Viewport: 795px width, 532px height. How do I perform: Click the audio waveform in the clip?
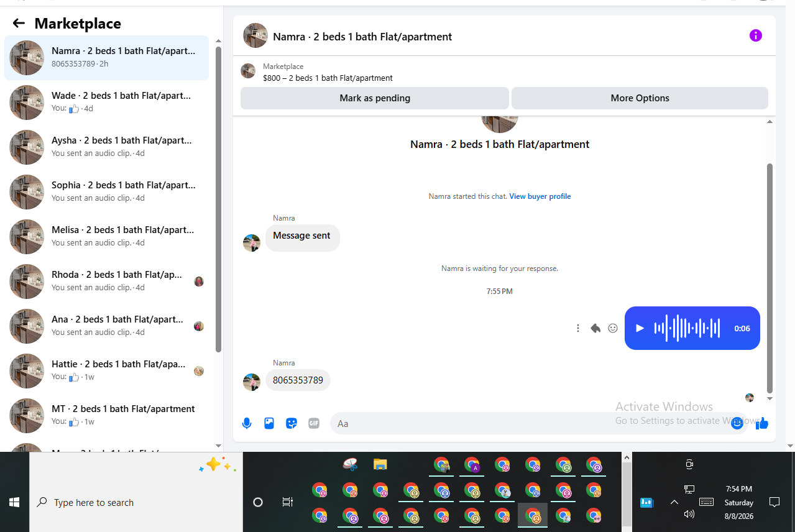(687, 328)
